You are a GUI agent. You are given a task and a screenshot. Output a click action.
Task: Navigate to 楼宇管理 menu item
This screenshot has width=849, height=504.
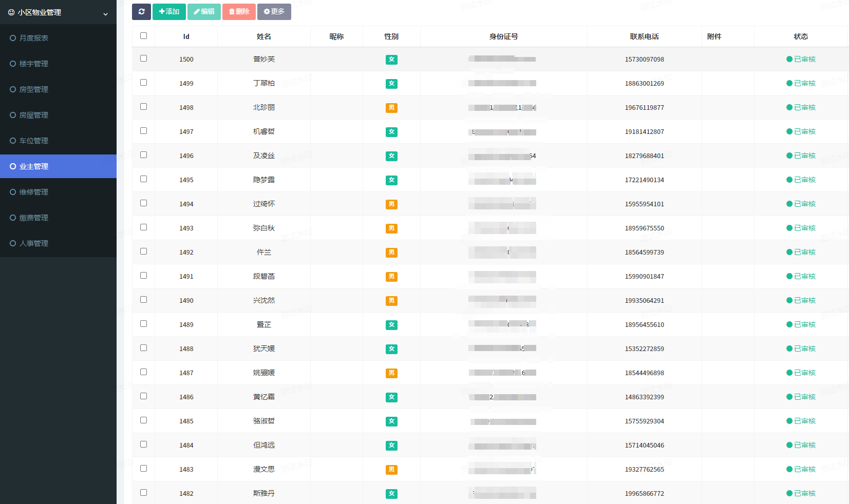click(33, 64)
